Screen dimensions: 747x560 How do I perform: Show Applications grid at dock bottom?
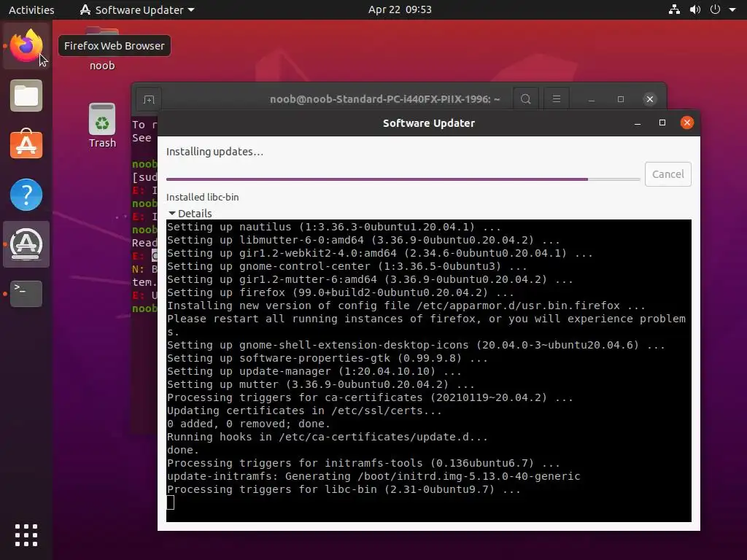26,535
